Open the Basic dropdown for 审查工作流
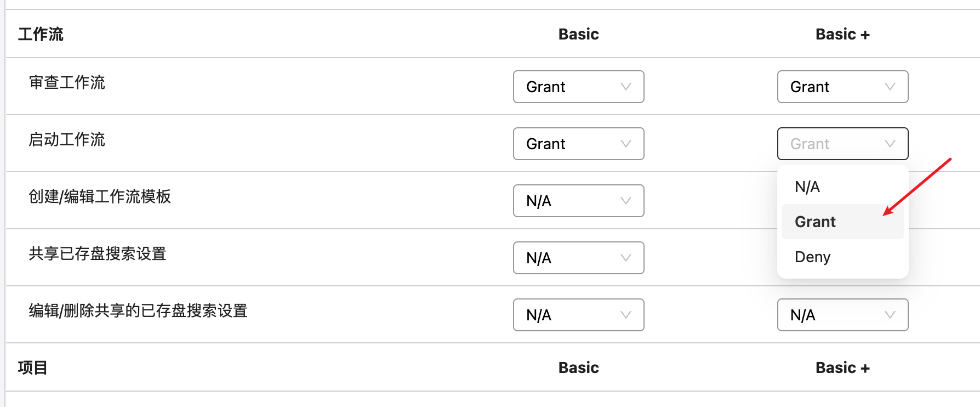This screenshot has width=980, height=407. coord(578,87)
